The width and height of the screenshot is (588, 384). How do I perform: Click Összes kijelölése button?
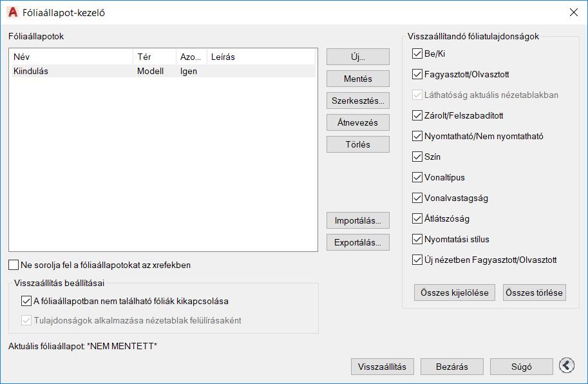[x=455, y=293]
